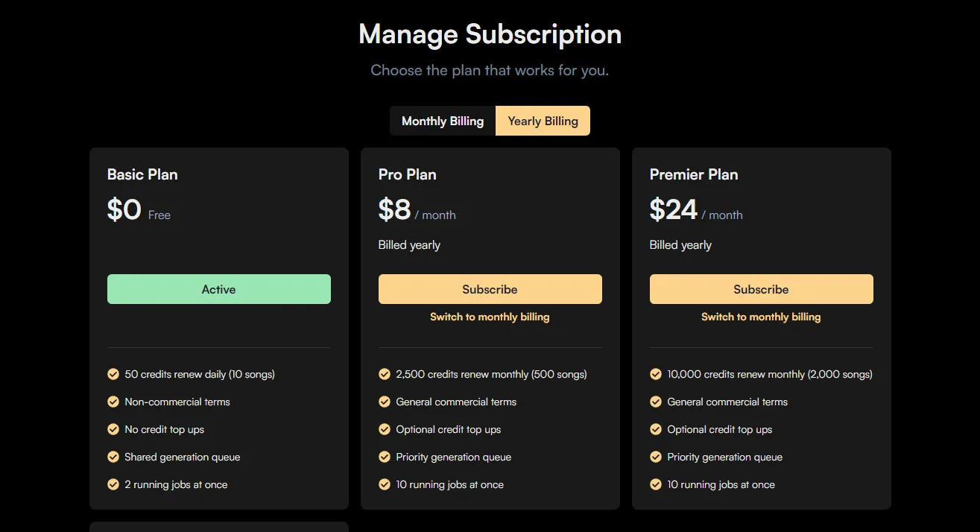Click checkmark icon next to Non-commercial terms
980x532 pixels.
pyautogui.click(x=113, y=402)
